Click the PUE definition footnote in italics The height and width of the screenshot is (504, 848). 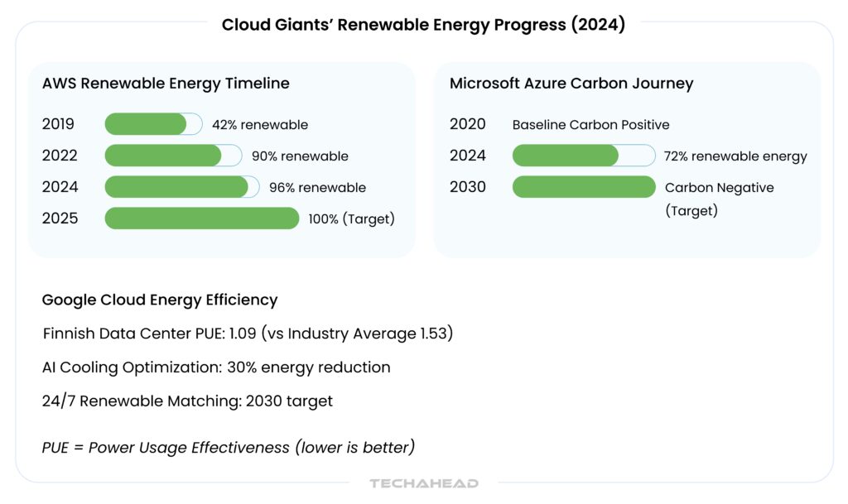tap(228, 448)
